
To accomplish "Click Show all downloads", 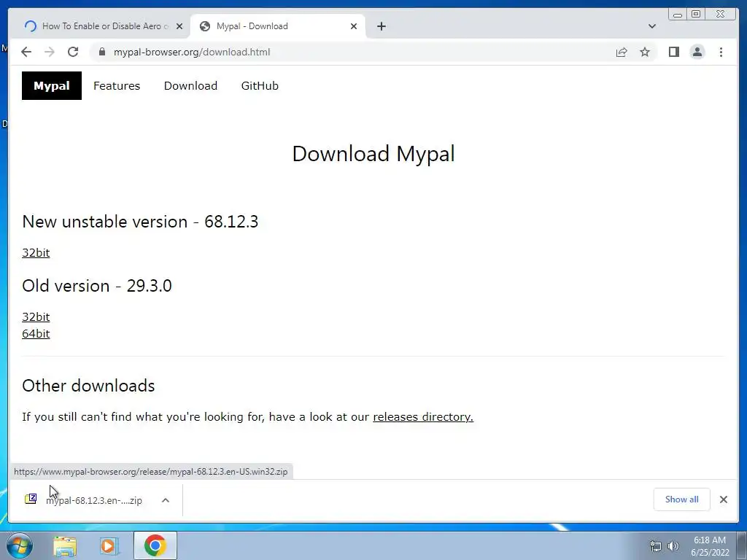I will [682, 499].
